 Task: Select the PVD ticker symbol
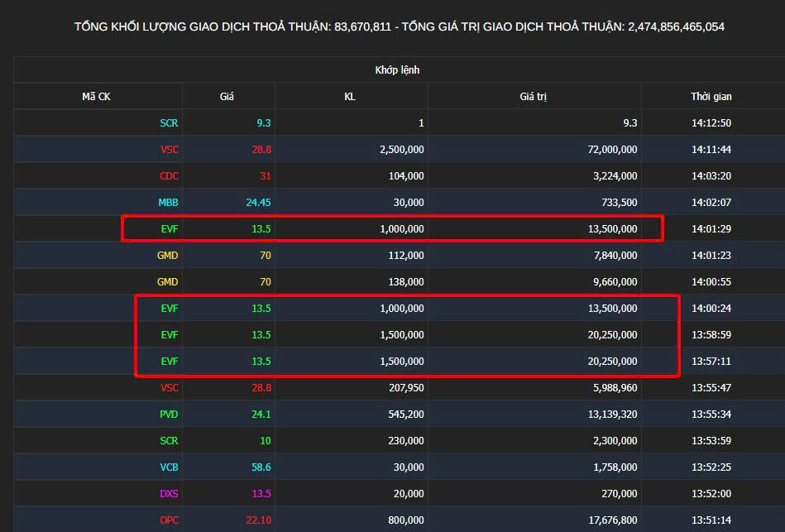click(169, 415)
